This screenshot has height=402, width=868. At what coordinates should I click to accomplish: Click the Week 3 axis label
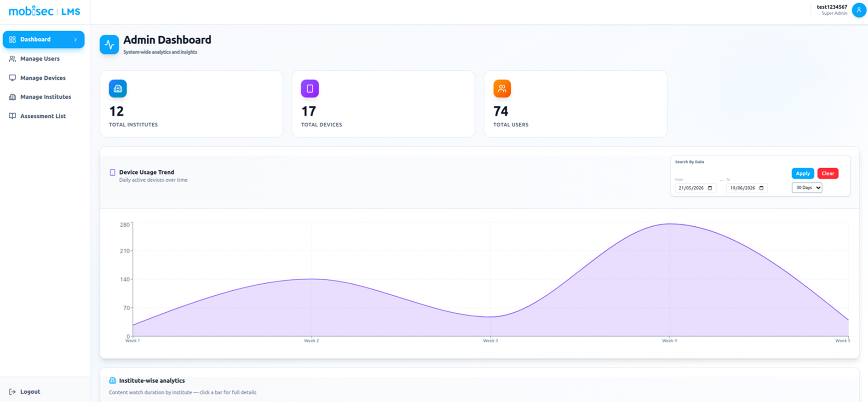pos(490,341)
